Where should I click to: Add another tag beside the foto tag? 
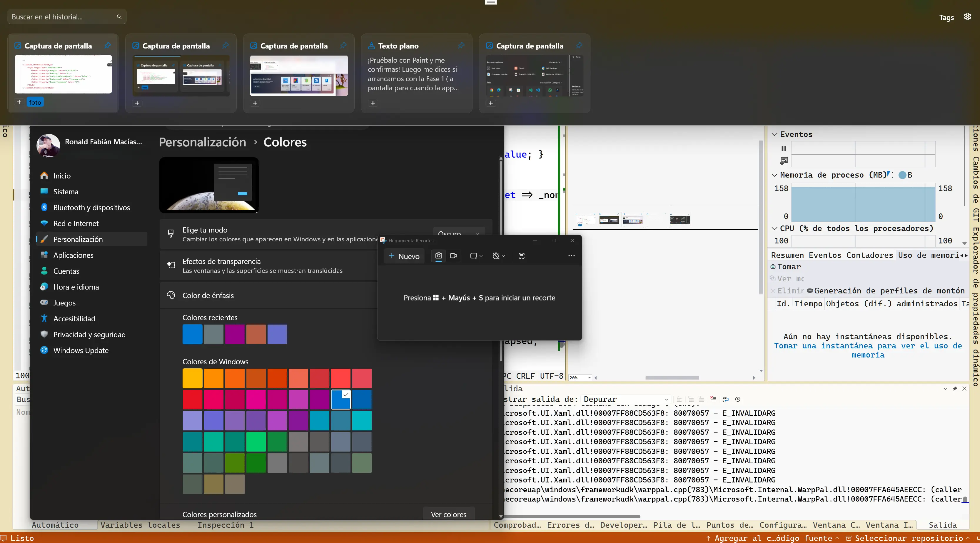pos(19,102)
